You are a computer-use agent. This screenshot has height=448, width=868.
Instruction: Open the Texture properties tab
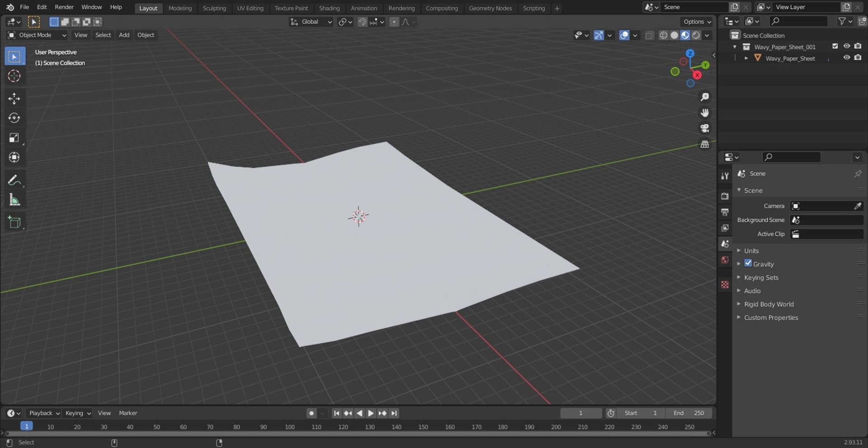click(725, 284)
